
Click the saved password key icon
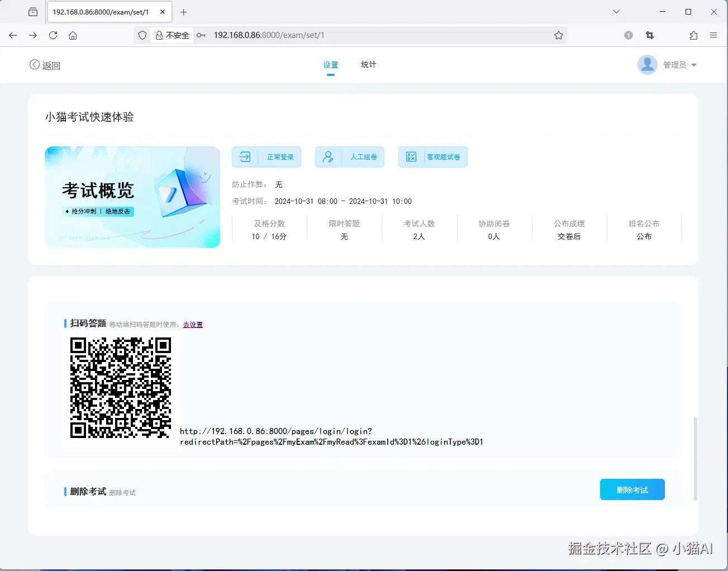201,35
